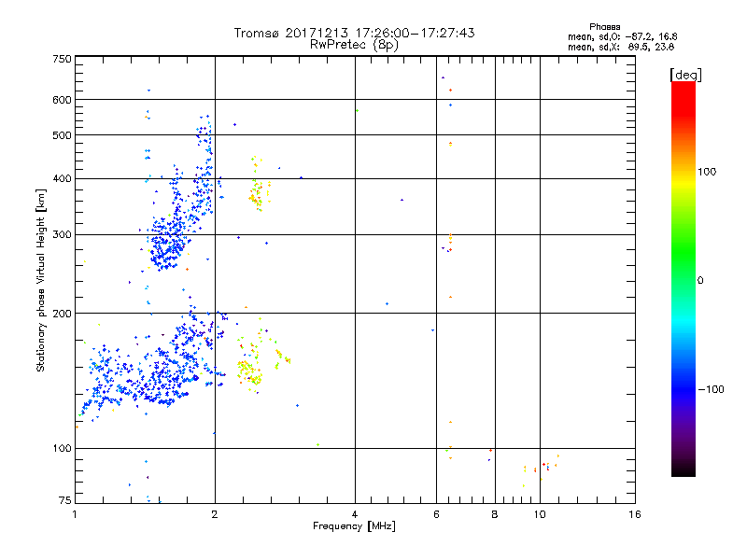Viewport: 747px width, 560px height.
Task: Click the x-axis tick label '4'
Action: tap(355, 514)
